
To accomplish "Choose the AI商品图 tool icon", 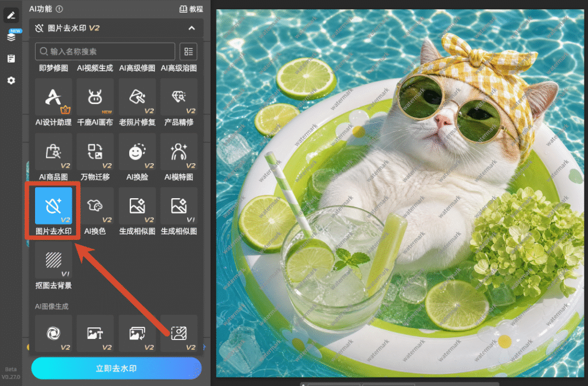I will point(53,152).
